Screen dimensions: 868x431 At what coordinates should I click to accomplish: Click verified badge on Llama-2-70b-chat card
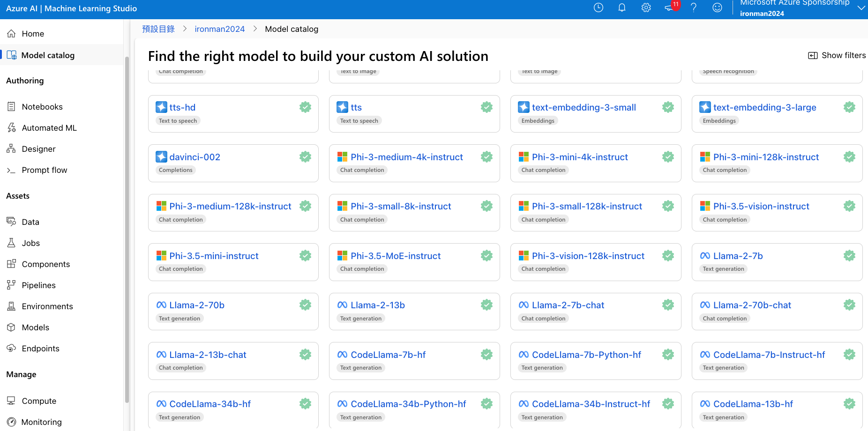pos(850,305)
